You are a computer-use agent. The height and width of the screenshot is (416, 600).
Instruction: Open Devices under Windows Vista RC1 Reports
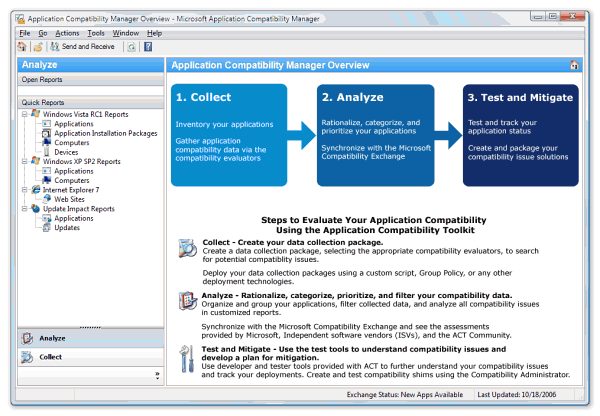(68, 151)
